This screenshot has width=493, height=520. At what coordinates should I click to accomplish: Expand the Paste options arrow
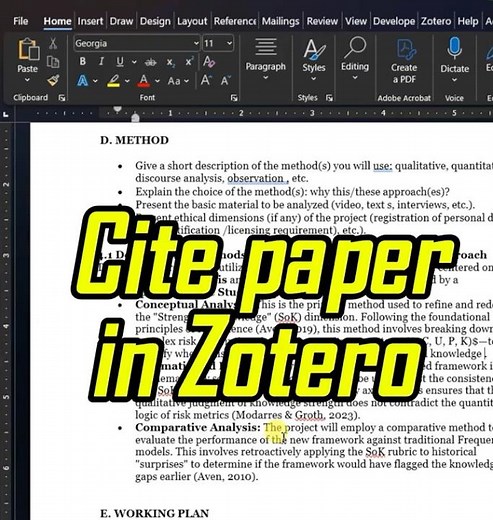27,80
